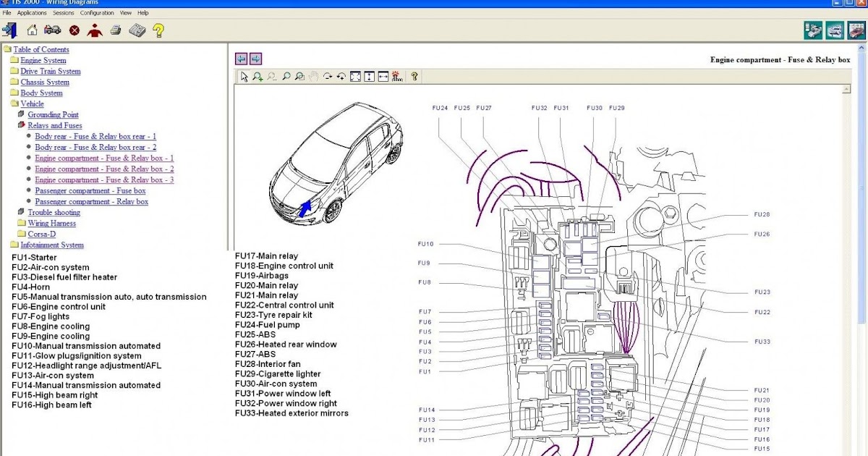
Task: Expand the Wiring Harness folder icon
Action: tap(22, 223)
